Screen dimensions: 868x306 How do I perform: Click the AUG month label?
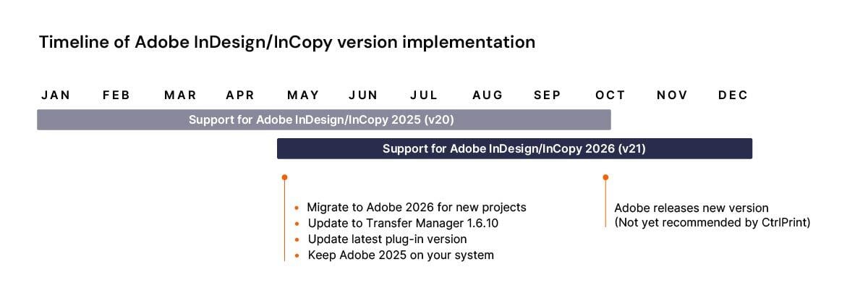point(488,95)
